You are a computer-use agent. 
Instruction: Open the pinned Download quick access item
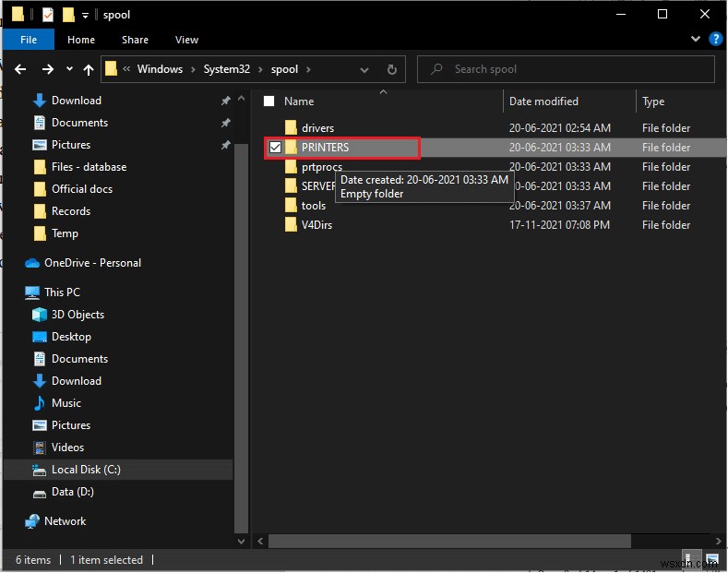click(x=77, y=101)
